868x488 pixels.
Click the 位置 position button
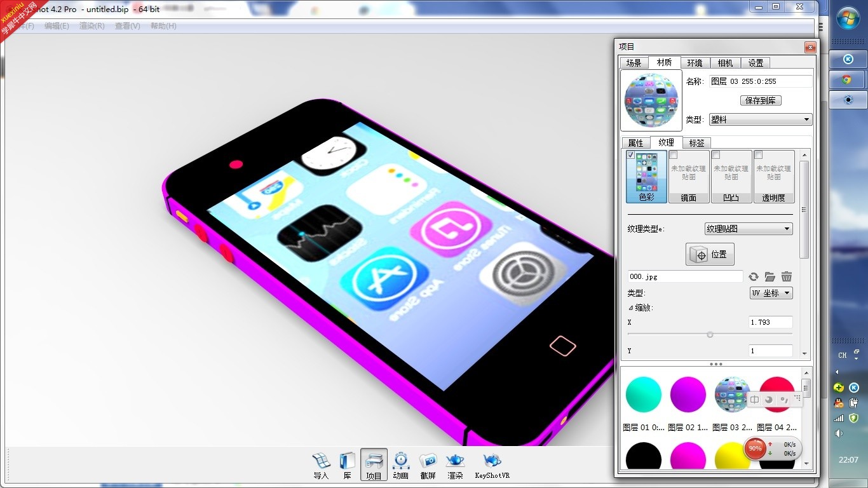[710, 254]
